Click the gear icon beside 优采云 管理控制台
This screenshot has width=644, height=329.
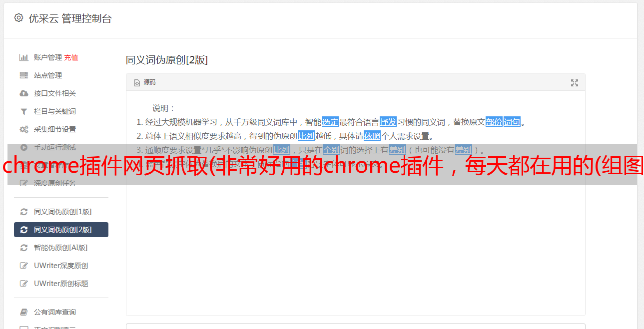pyautogui.click(x=18, y=18)
